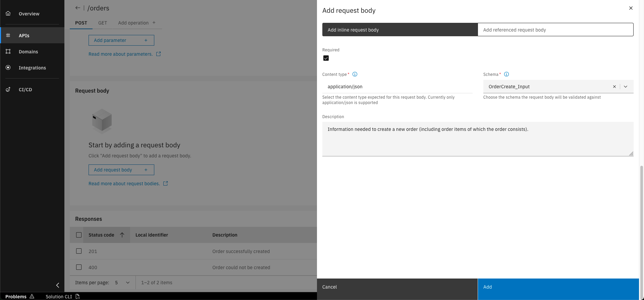Open the Overview home icon

click(8, 13)
